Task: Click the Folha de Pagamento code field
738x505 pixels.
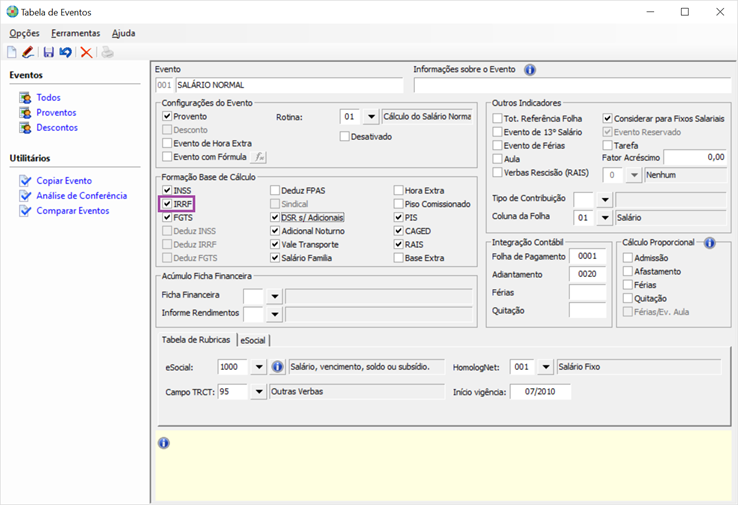Action: click(x=588, y=256)
